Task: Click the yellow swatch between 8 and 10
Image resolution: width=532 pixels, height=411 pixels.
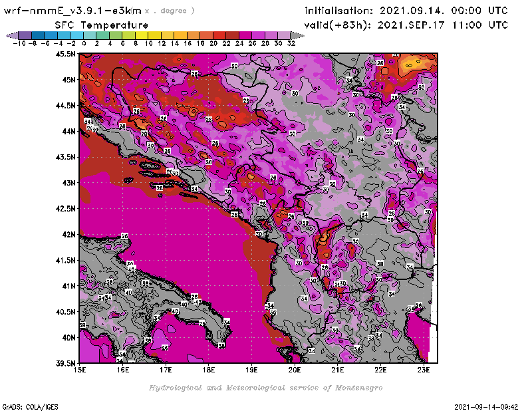Action: click(x=142, y=35)
